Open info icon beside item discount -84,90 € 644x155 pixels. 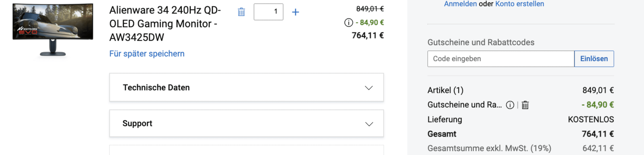[x=348, y=23]
